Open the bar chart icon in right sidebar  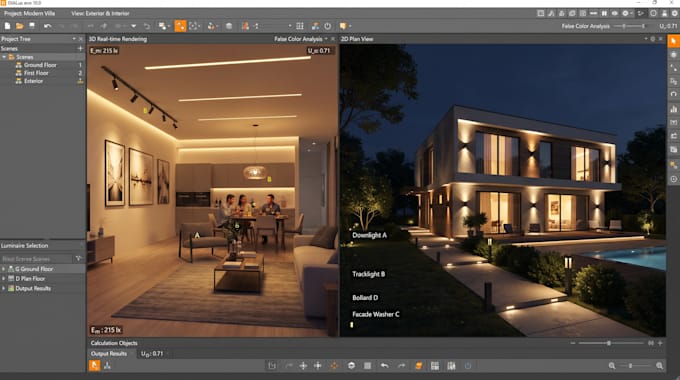tap(673, 108)
